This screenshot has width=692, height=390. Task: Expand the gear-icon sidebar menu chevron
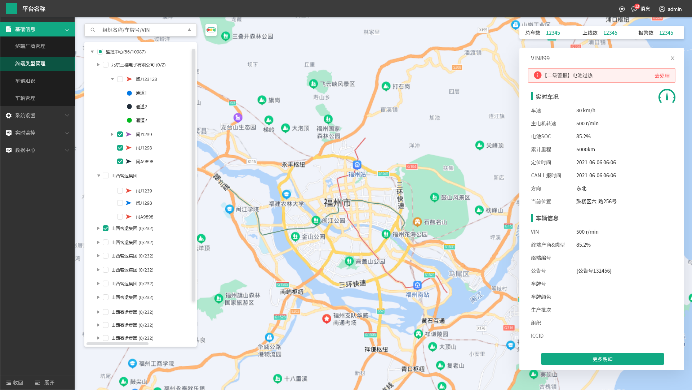(x=67, y=116)
